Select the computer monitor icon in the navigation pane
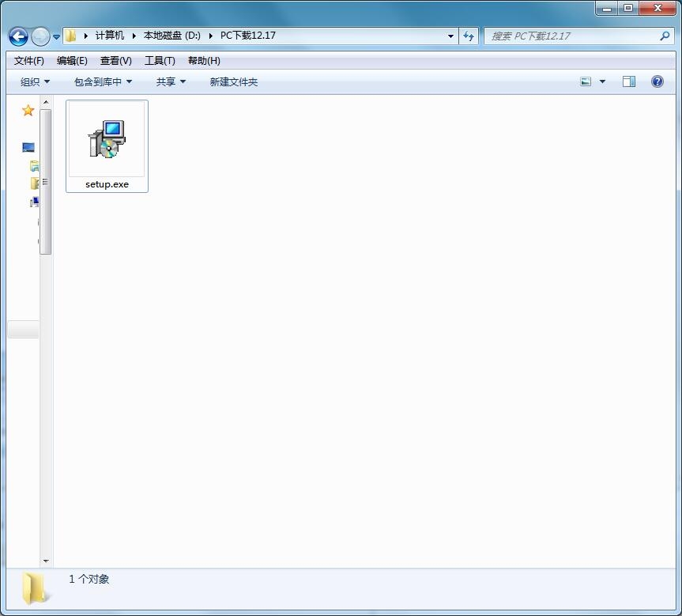Viewport: 682px width, 616px height. pyautogui.click(x=28, y=148)
